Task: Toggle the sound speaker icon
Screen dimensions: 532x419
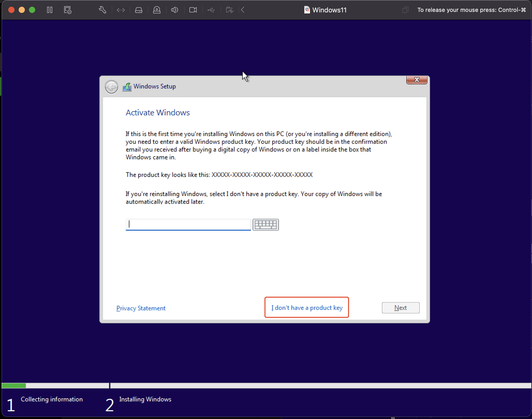Action: [x=175, y=10]
